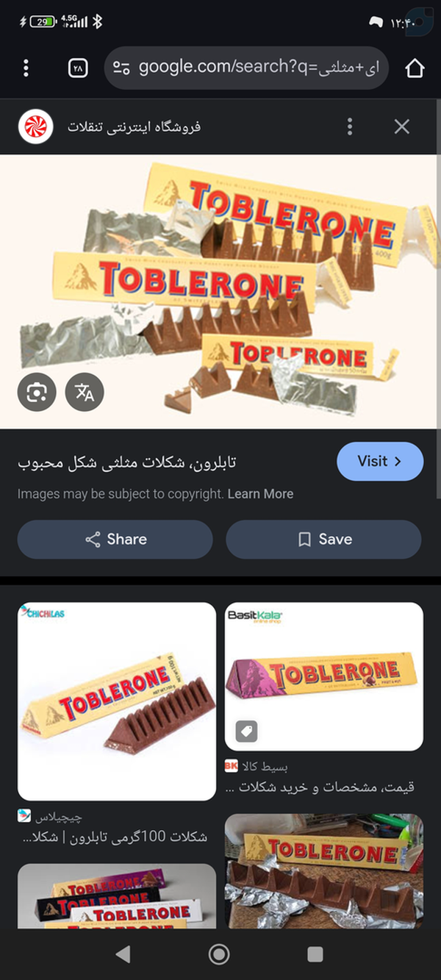
Task: Tap the google.com address bar
Action: pyautogui.click(x=246, y=68)
